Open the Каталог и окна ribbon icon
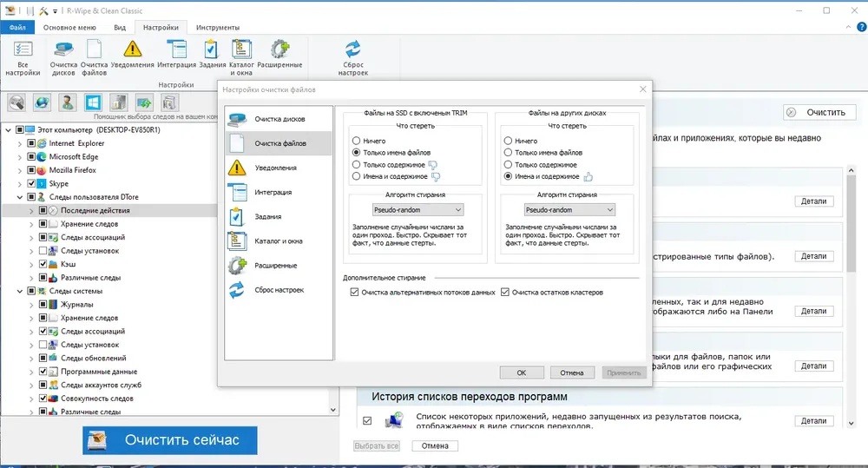This screenshot has width=868, height=468. (x=241, y=57)
